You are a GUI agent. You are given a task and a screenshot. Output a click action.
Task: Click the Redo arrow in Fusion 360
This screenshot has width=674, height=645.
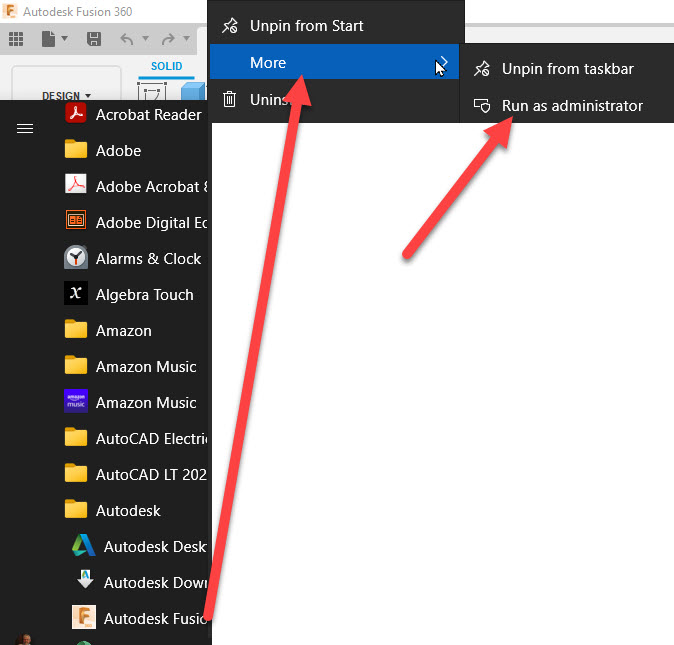point(168,40)
